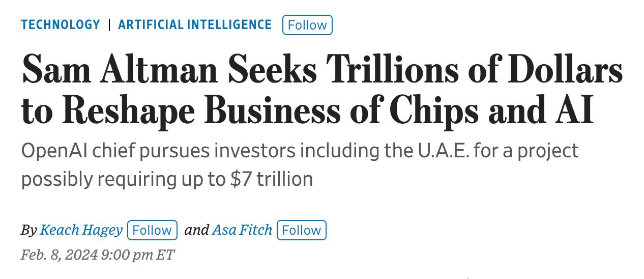644x279 pixels.
Task: Click author name Keach Hagey
Action: click(x=81, y=230)
